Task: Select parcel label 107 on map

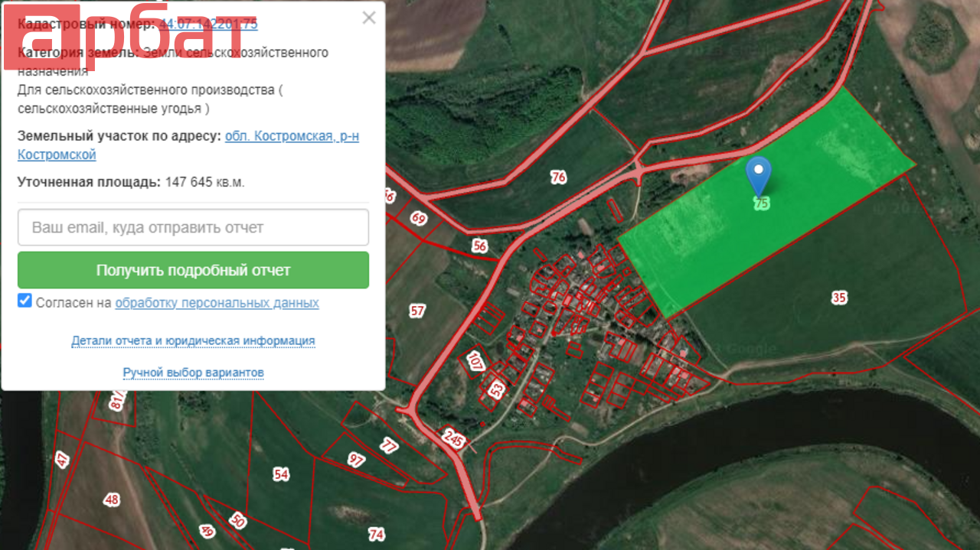Action: (475, 362)
